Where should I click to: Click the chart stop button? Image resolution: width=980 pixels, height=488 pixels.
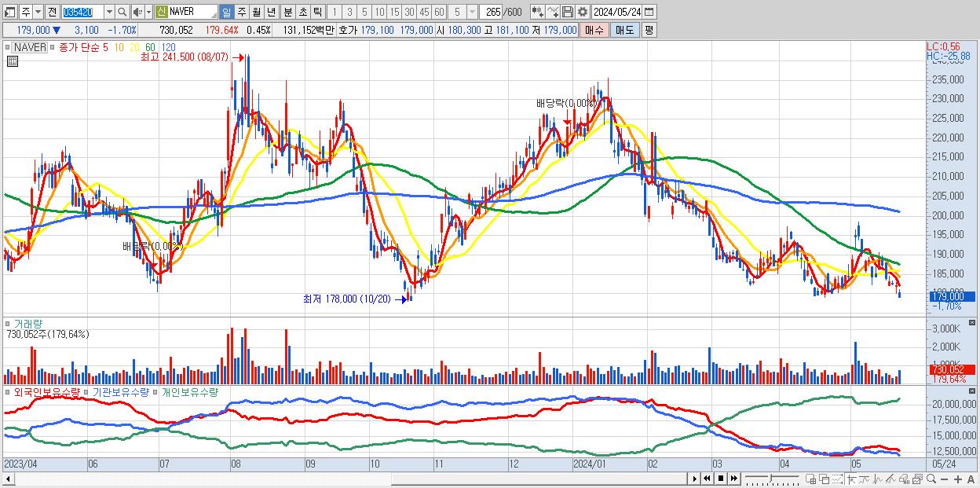click(x=721, y=479)
